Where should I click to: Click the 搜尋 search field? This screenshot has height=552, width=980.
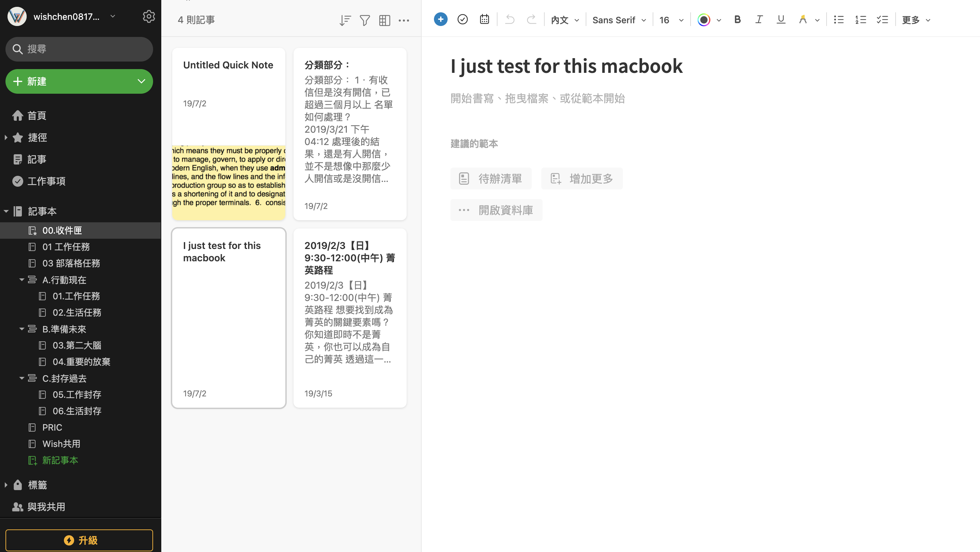point(79,49)
